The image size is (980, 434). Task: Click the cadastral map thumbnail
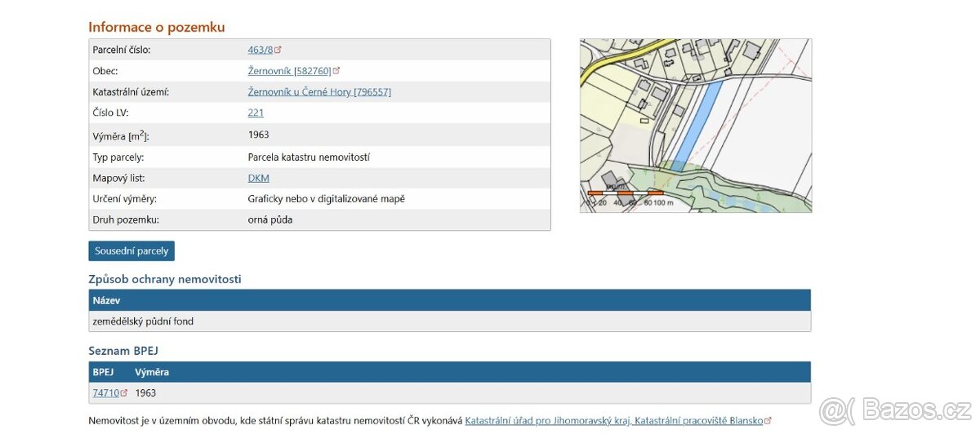[696, 126]
